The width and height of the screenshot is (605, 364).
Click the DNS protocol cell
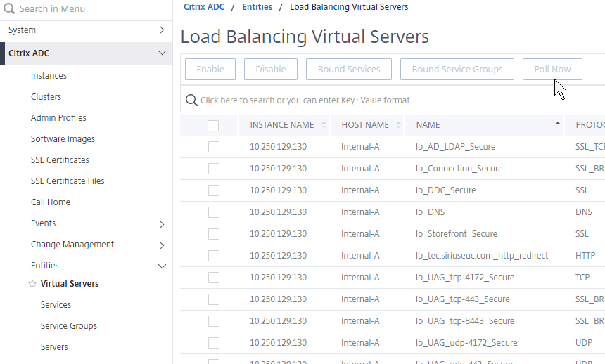click(x=584, y=212)
